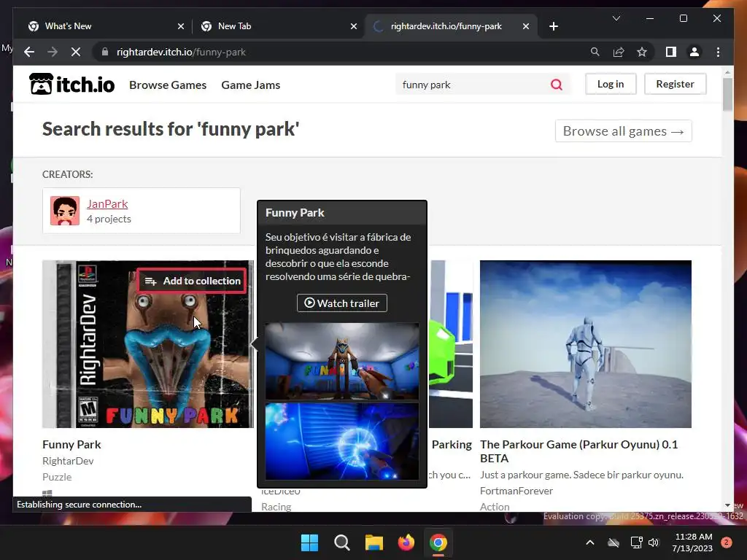Bookmark this page with the star icon
The image size is (747, 560).
[642, 52]
